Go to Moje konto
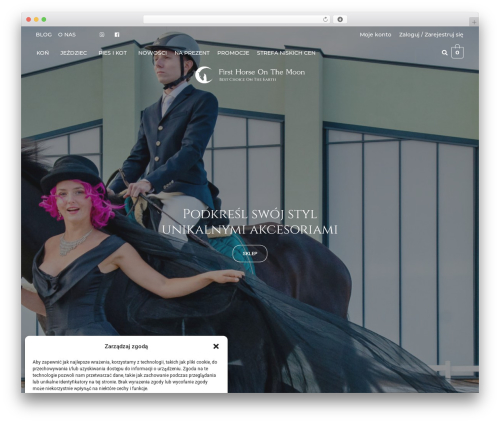 (x=375, y=35)
